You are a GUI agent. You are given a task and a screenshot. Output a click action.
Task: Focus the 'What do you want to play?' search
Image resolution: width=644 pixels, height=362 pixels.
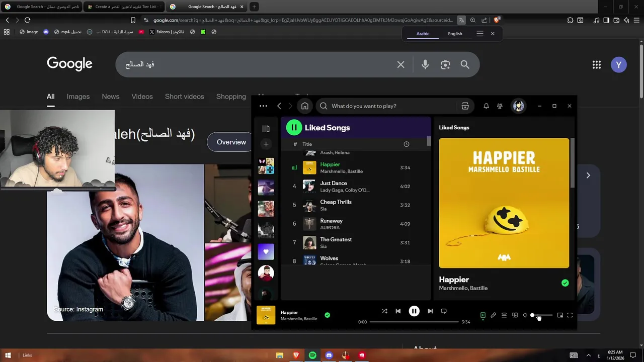[387, 106]
